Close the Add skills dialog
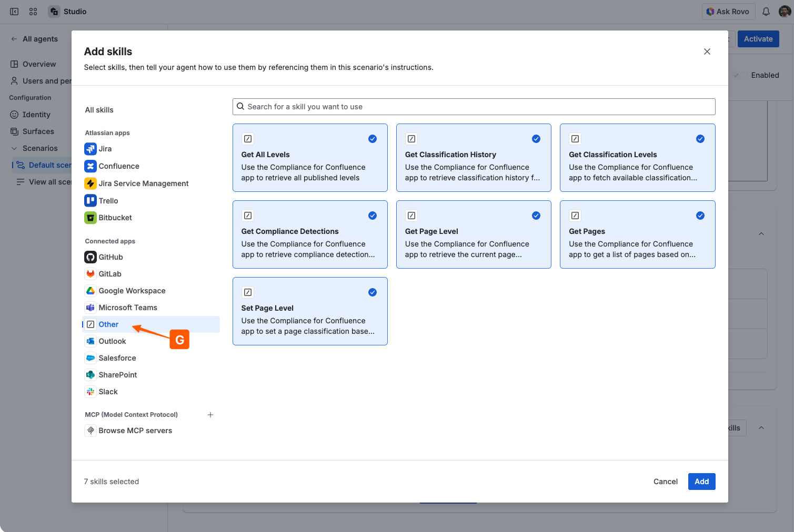The height and width of the screenshot is (532, 794). pos(707,52)
